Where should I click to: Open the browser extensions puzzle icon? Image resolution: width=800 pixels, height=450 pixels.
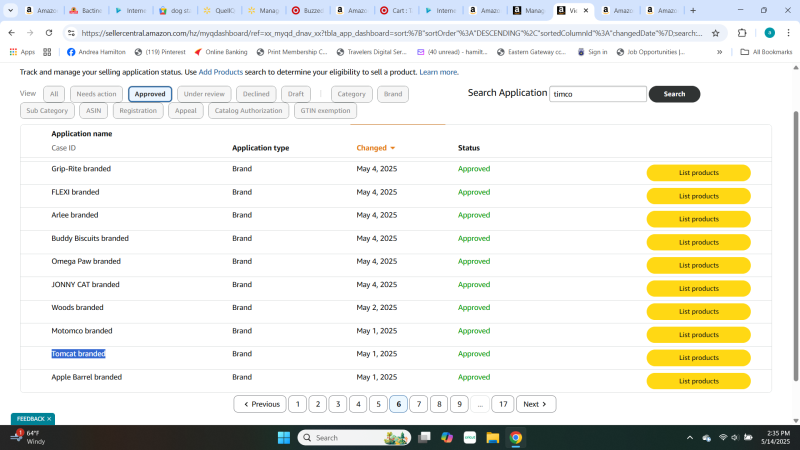point(742,32)
